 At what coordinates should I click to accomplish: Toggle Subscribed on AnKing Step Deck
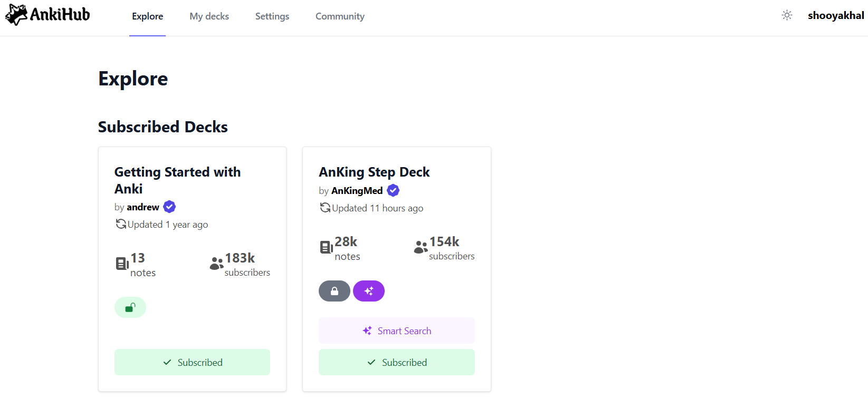click(x=397, y=362)
